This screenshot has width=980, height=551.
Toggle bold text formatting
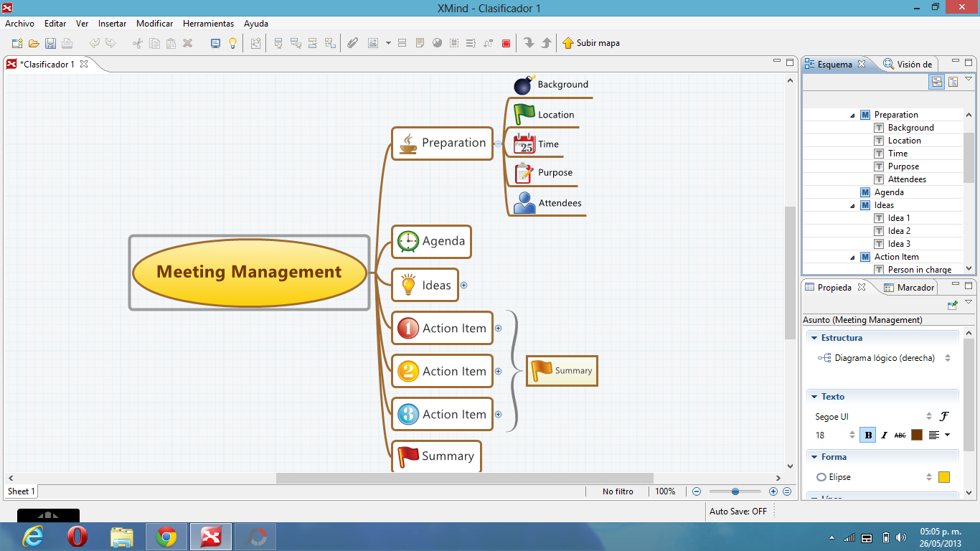(x=868, y=435)
